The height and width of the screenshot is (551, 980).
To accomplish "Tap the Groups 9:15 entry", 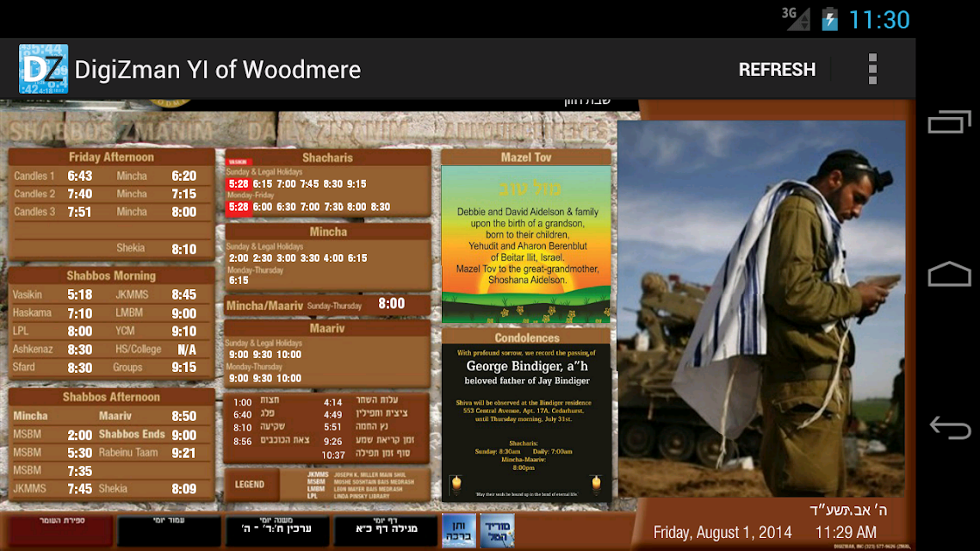I will [x=156, y=368].
